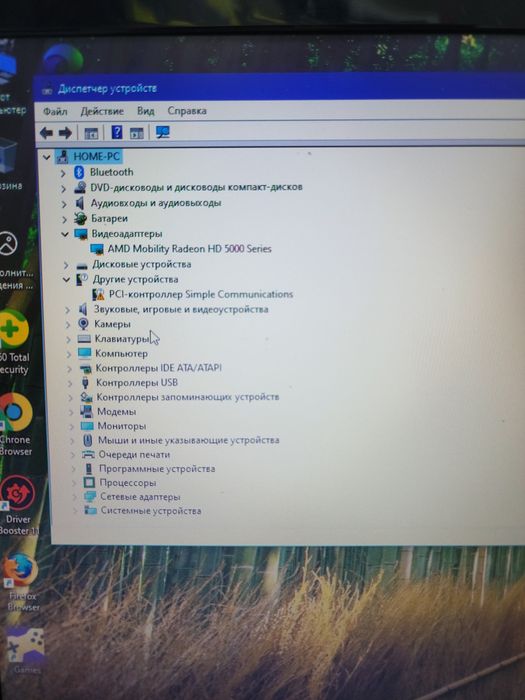The image size is (525, 700).
Task: Open Driver Booster desktop shortcut
Action: click(x=19, y=505)
